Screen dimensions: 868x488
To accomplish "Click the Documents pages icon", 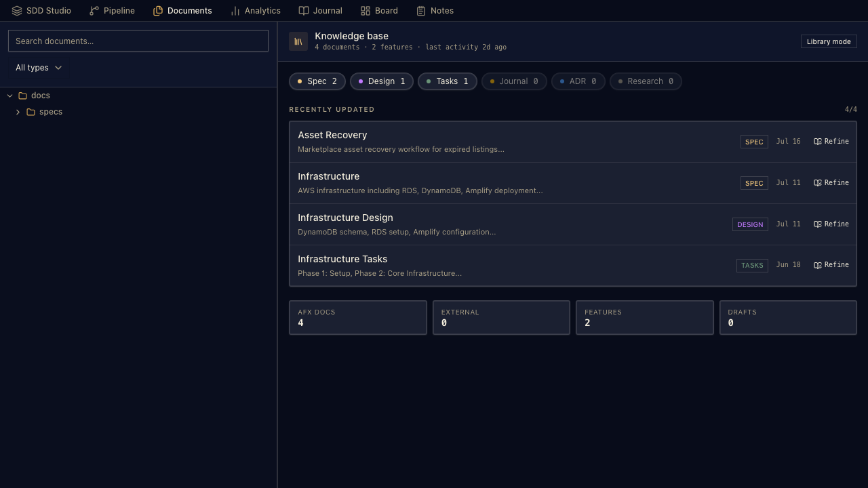I will click(x=158, y=11).
